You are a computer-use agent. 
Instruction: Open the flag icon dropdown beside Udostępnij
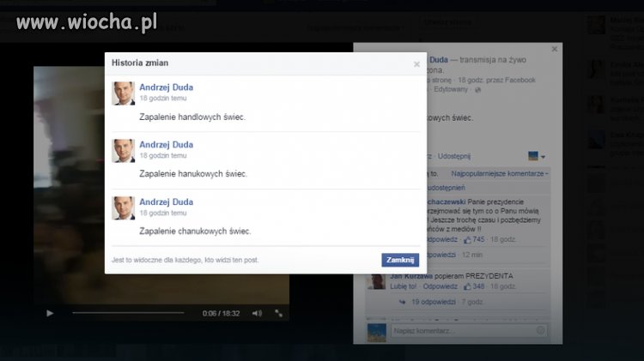(537, 156)
